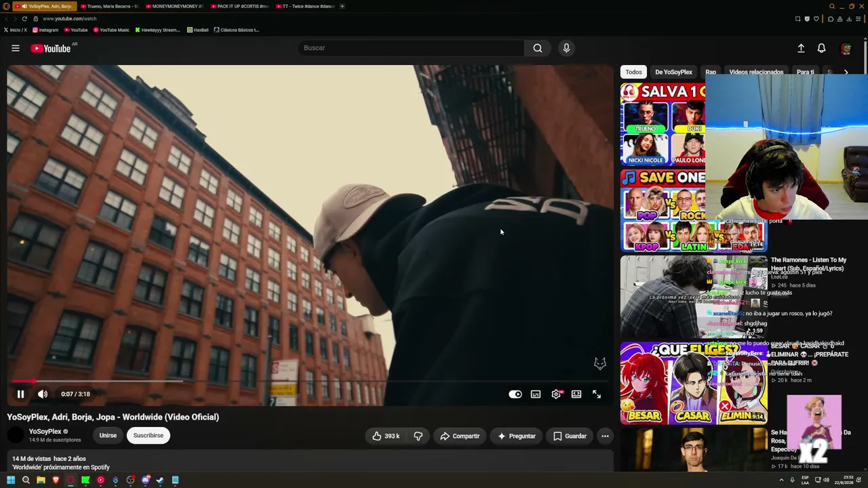This screenshot has height=488, width=868.
Task: Select the De YoSoyPlex filter chip
Action: [x=673, y=72]
